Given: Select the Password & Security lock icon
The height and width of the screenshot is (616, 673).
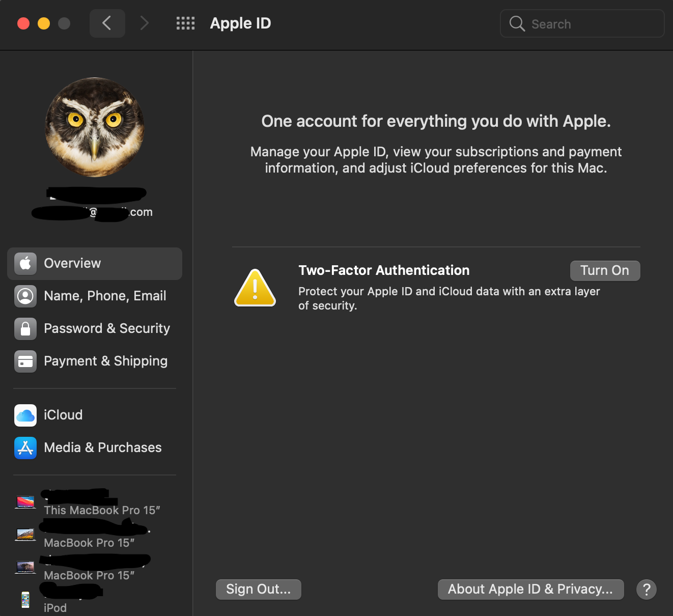Looking at the screenshot, I should [x=25, y=328].
